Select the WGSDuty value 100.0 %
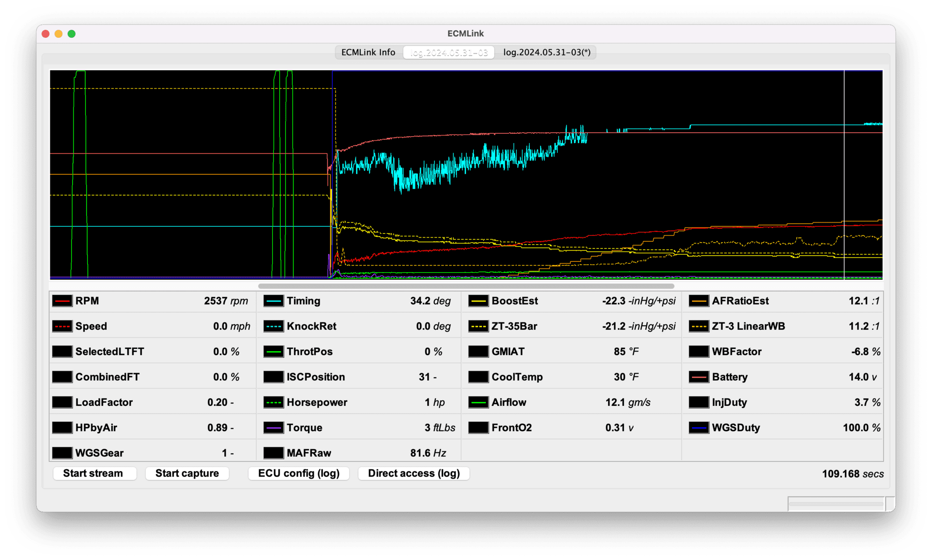 tap(862, 428)
